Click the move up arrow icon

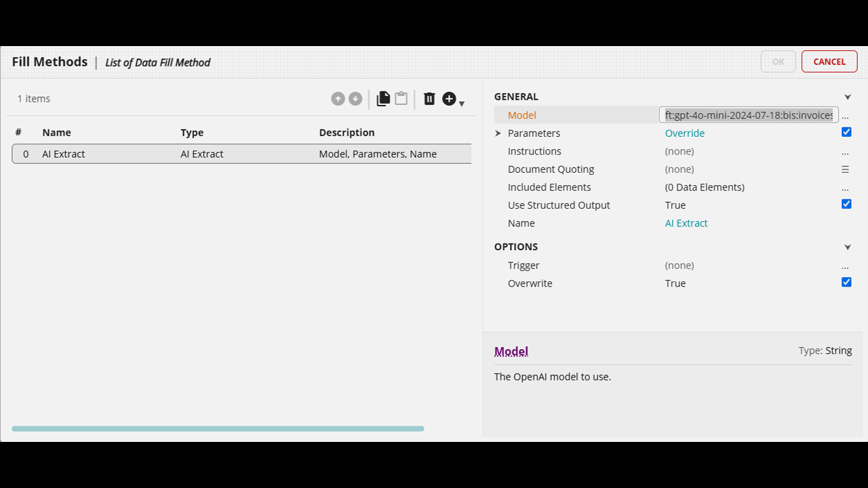pyautogui.click(x=338, y=99)
